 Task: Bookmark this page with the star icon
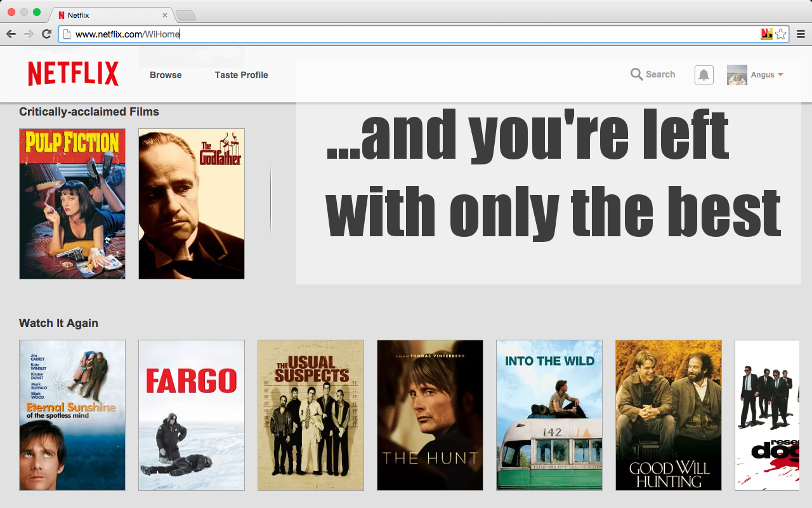pos(781,34)
